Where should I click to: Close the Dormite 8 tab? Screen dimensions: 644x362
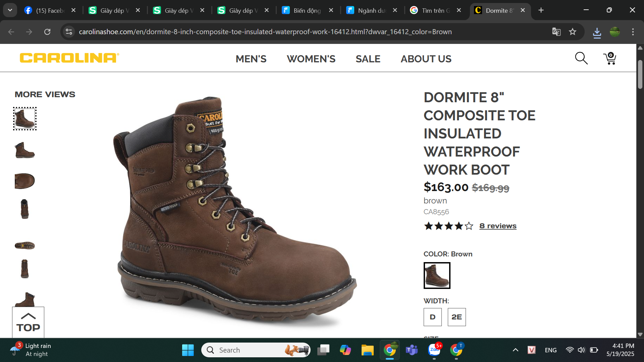click(x=523, y=10)
